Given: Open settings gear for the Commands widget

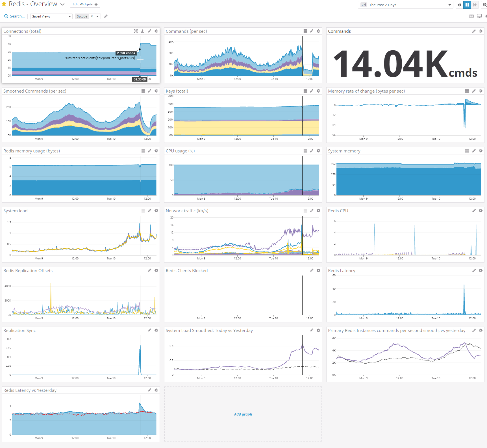Looking at the screenshot, I should pyautogui.click(x=481, y=31).
